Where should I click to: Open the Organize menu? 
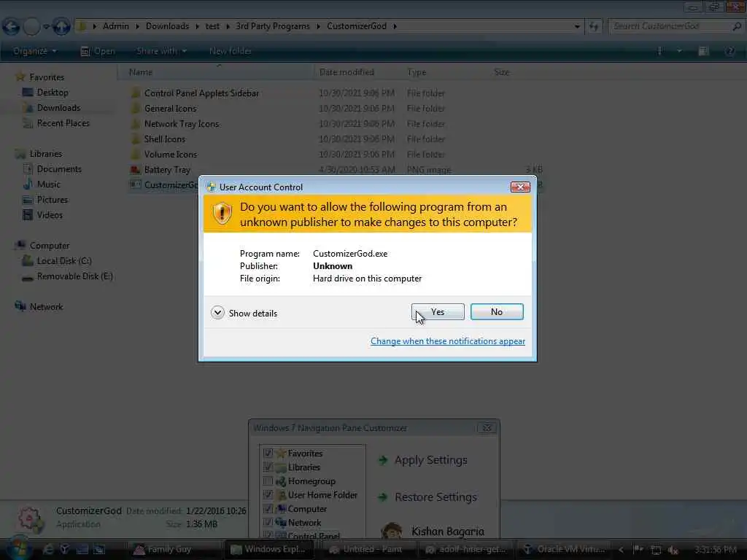35,51
